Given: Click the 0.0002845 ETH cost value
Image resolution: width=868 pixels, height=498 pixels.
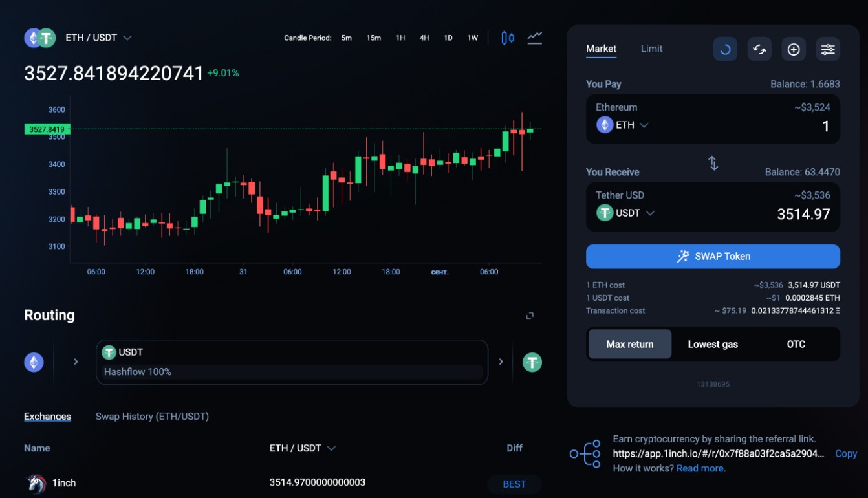Looking at the screenshot, I should pos(812,298).
